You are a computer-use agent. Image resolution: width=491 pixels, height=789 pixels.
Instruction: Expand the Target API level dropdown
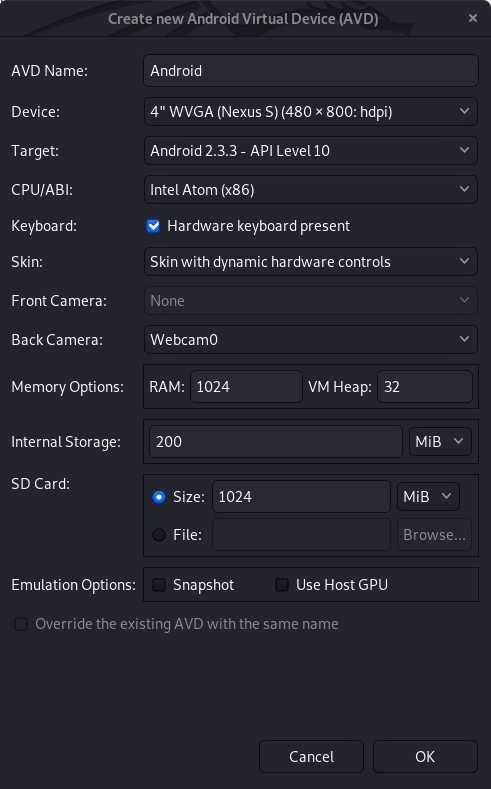pyautogui.click(x=310, y=150)
